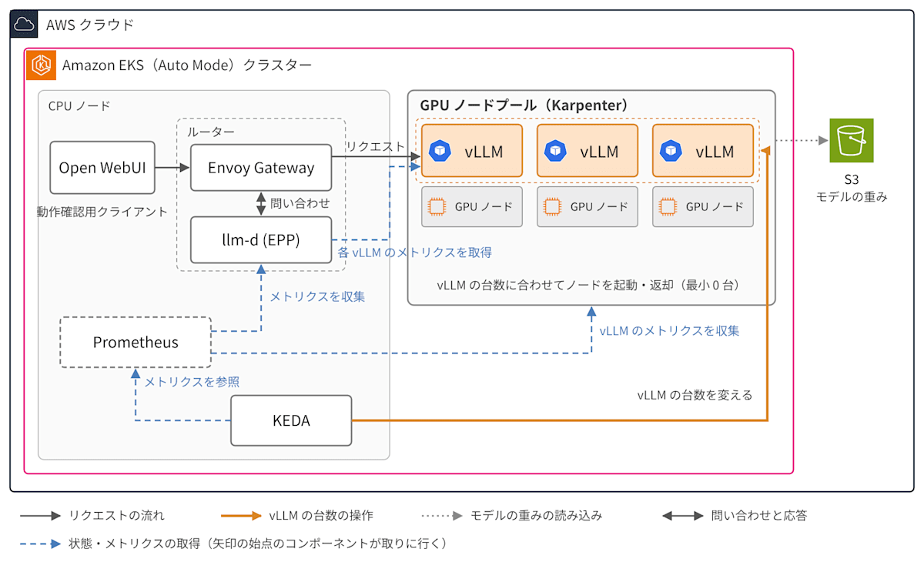Click the "vLLM の台数を変える" label
The height and width of the screenshot is (562, 924).
point(695,395)
